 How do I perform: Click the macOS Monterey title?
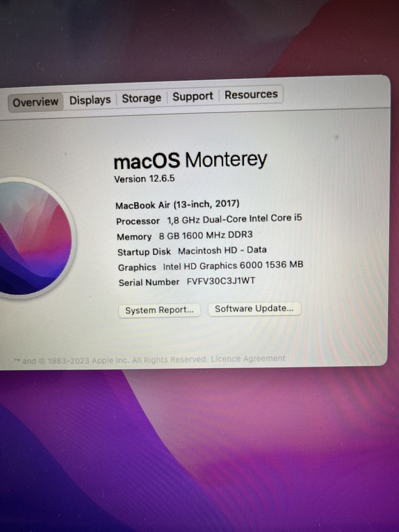tap(190, 160)
